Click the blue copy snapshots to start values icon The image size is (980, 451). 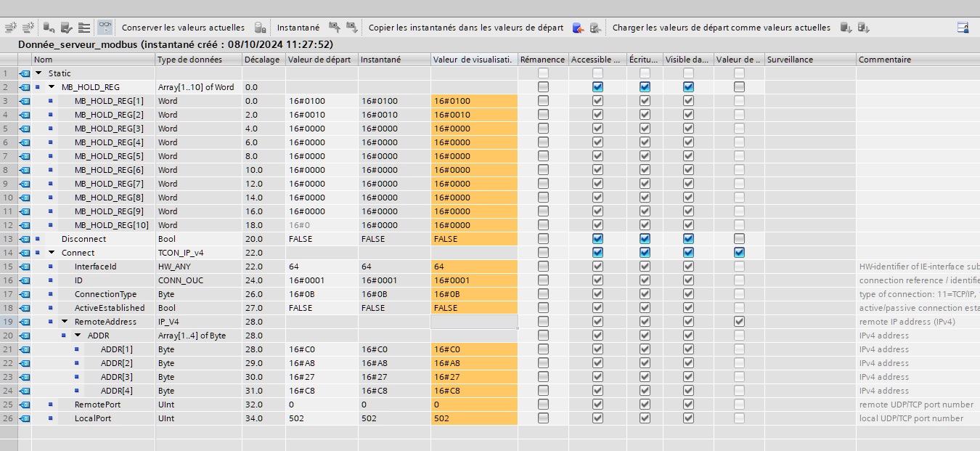pyautogui.click(x=577, y=28)
